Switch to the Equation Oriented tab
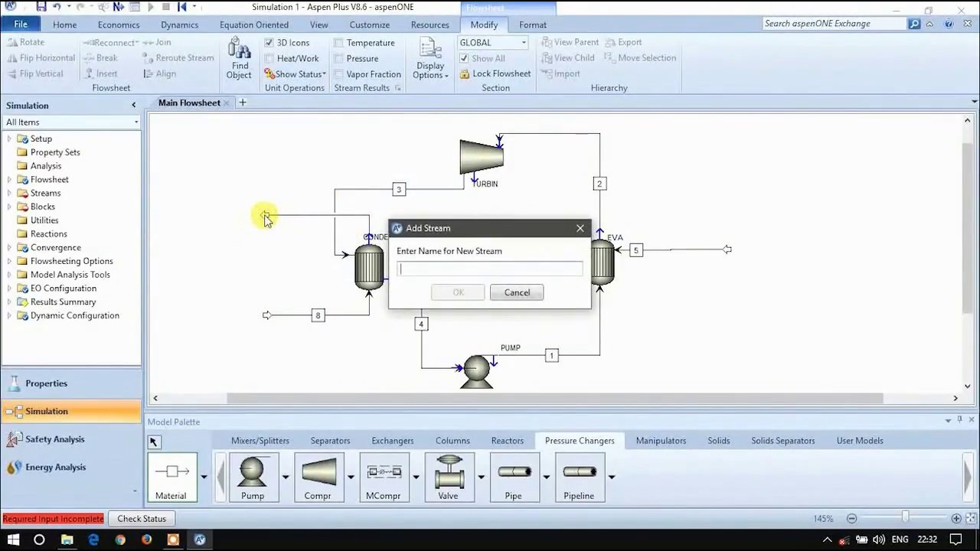980x551 pixels. (254, 24)
